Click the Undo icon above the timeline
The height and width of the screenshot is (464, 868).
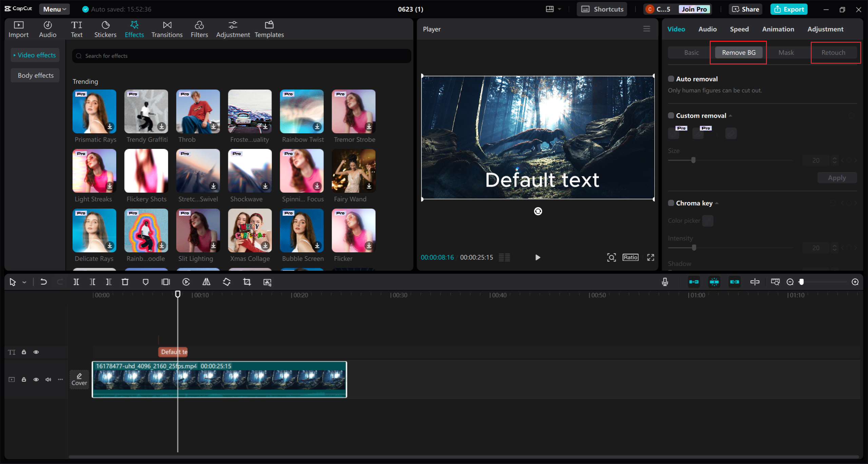tap(43, 282)
